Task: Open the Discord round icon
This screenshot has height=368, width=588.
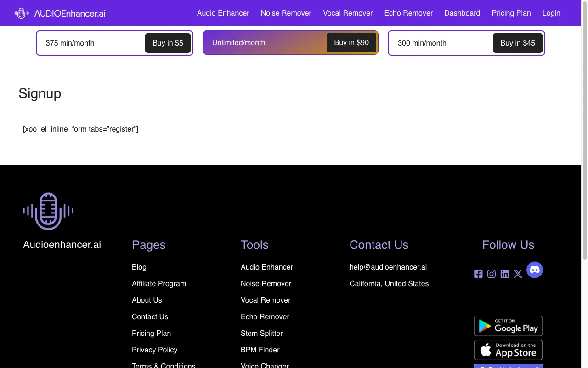Action: coord(535,270)
